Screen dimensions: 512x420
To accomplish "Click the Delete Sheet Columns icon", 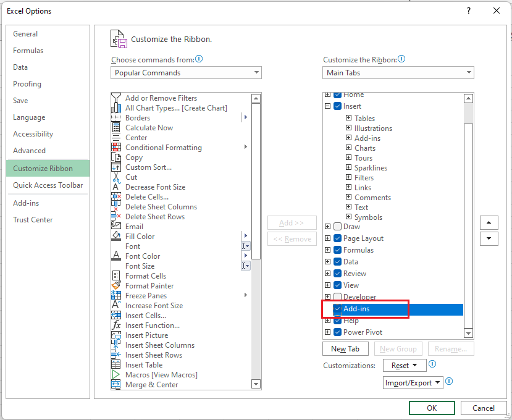I will [x=116, y=206].
